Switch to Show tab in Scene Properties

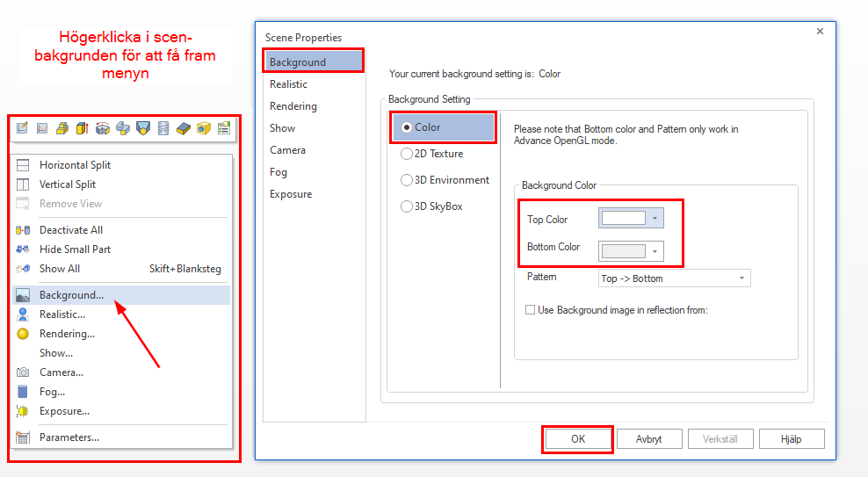314,128
